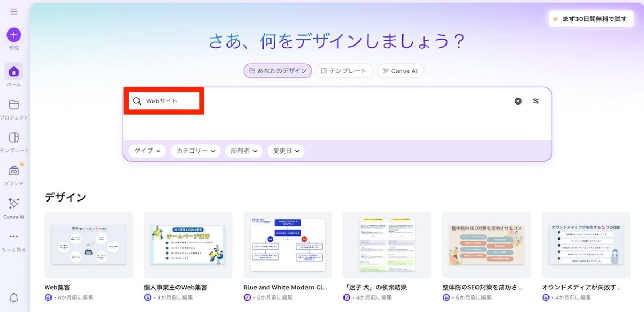Open Templates from the sidebar
The height and width of the screenshot is (312, 644).
tap(14, 138)
